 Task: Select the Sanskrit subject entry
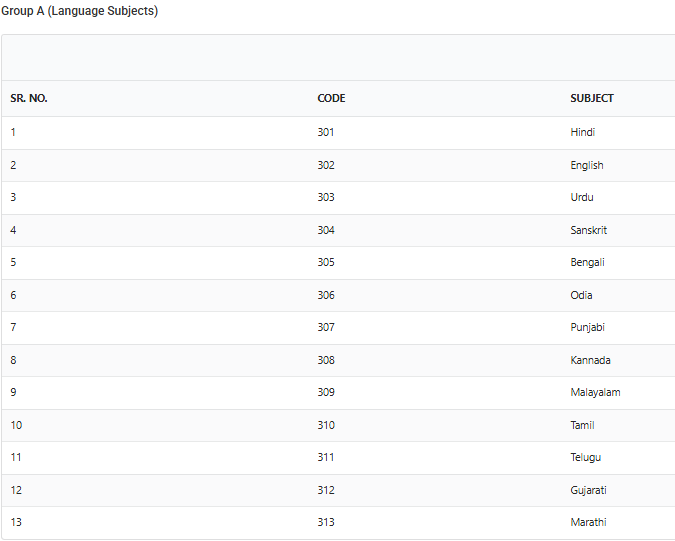588,230
